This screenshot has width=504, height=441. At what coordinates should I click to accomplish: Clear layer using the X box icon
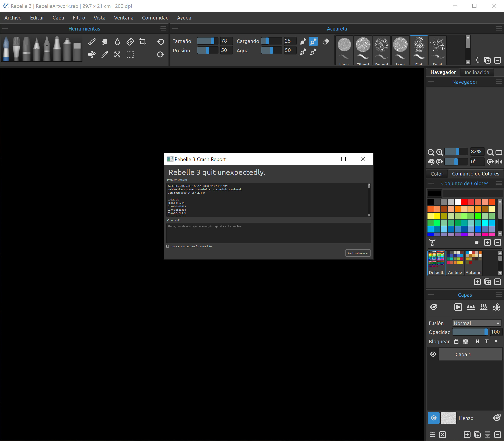(443, 435)
